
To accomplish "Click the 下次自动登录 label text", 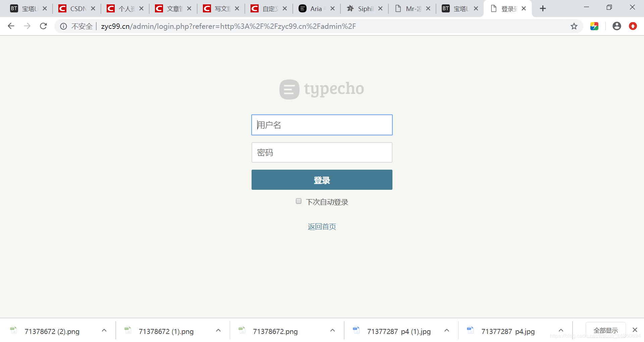I will point(327,202).
